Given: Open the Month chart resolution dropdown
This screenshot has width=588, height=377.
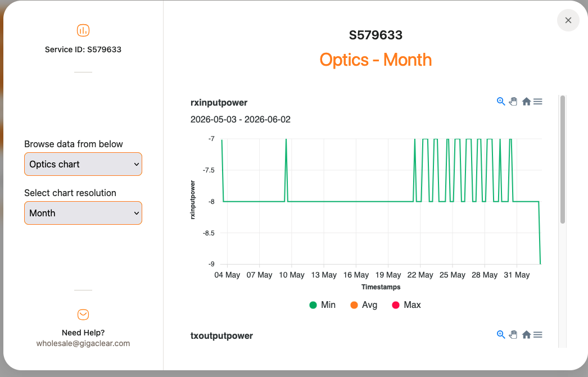Looking at the screenshot, I should coord(83,213).
